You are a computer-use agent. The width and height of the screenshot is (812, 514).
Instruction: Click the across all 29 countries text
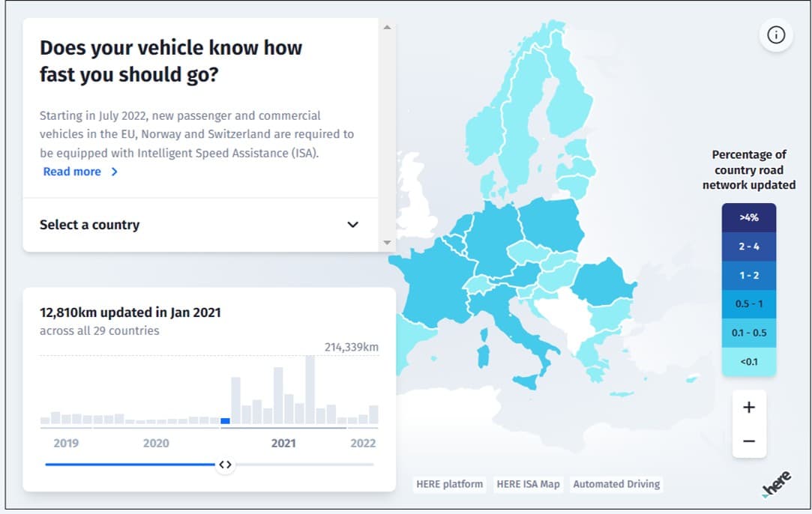[x=100, y=330]
